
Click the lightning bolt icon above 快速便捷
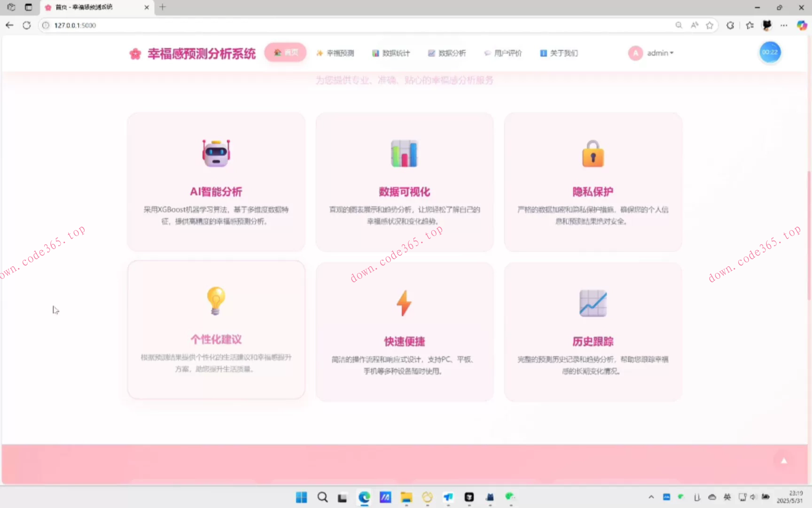pyautogui.click(x=404, y=302)
